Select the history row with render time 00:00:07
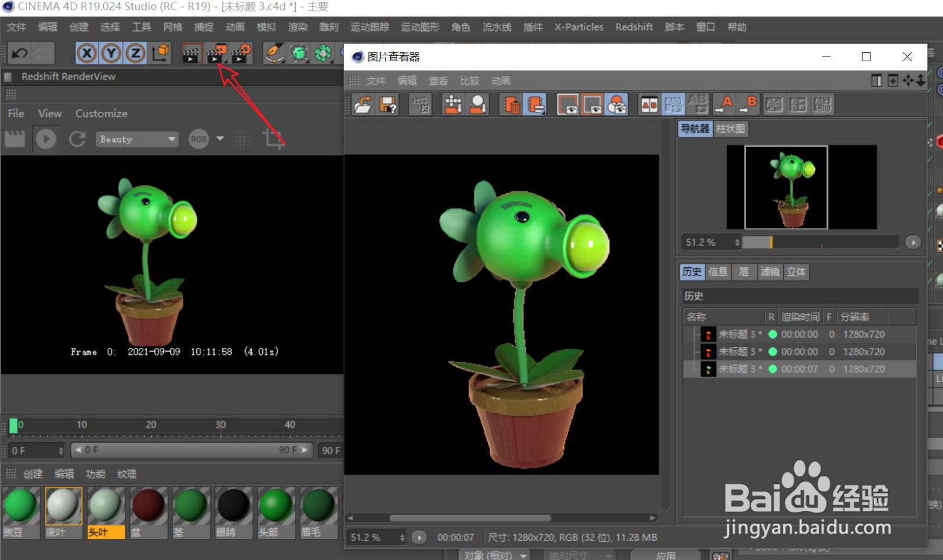 coord(799,369)
